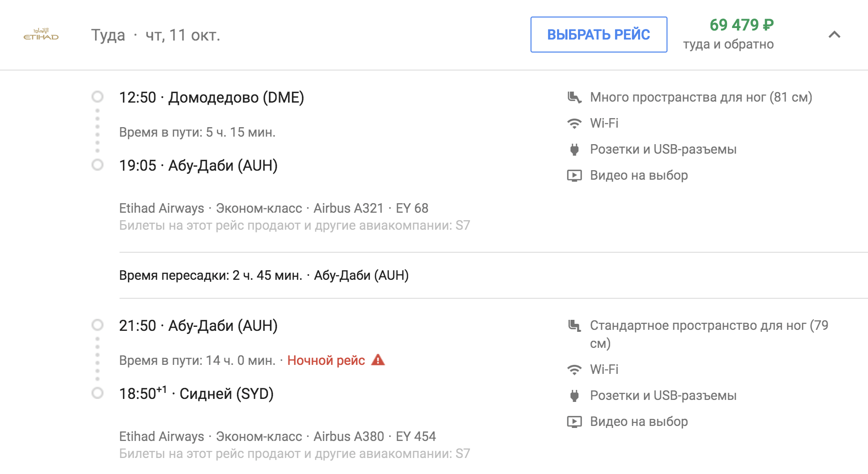Screen dimensions: 868x474
Task: Click 'Видео на выбор' of first flight
Action: (639, 175)
